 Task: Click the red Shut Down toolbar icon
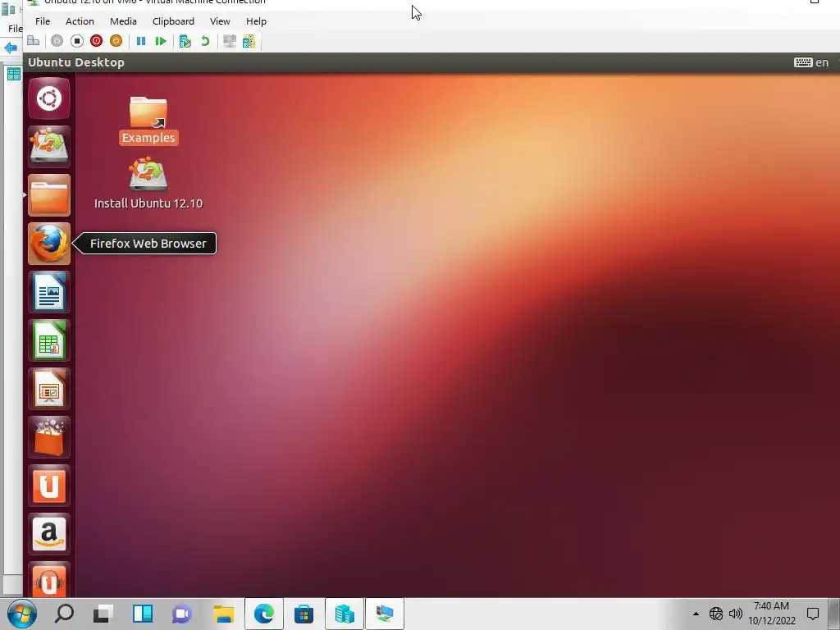[97, 41]
